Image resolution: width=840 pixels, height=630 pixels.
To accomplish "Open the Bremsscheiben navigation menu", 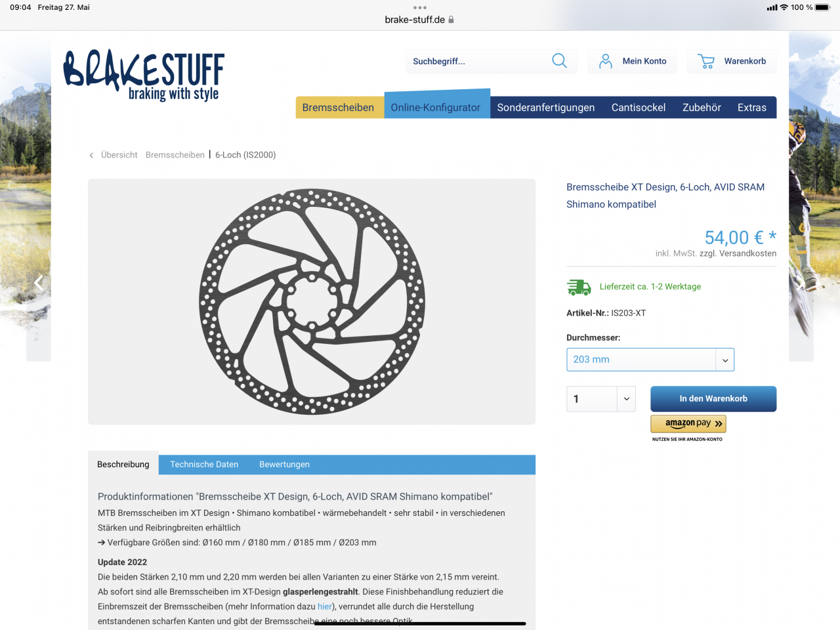I will point(338,108).
